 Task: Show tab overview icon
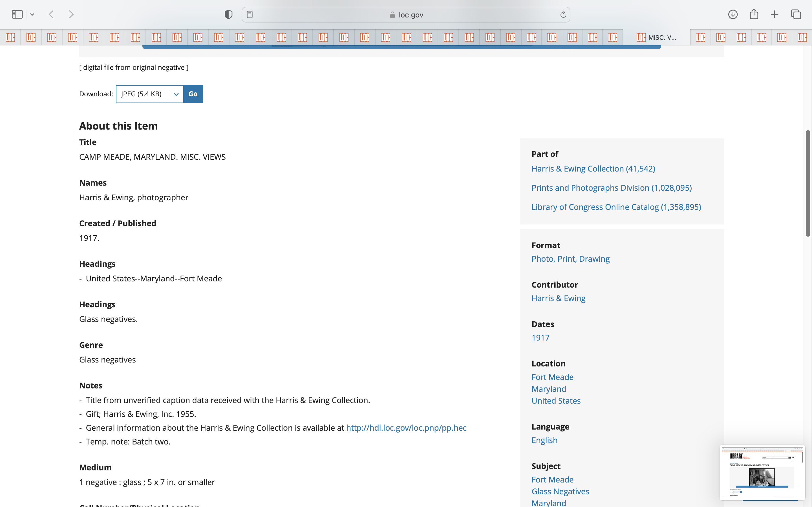tap(796, 14)
